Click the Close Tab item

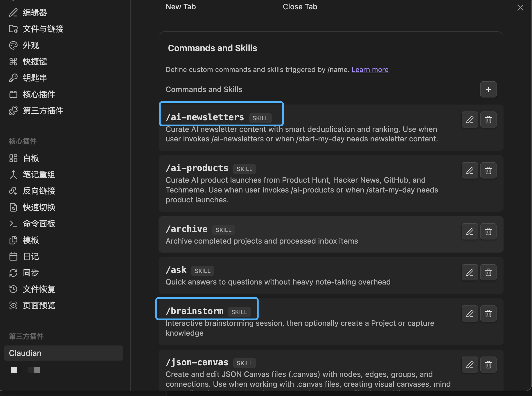click(300, 6)
